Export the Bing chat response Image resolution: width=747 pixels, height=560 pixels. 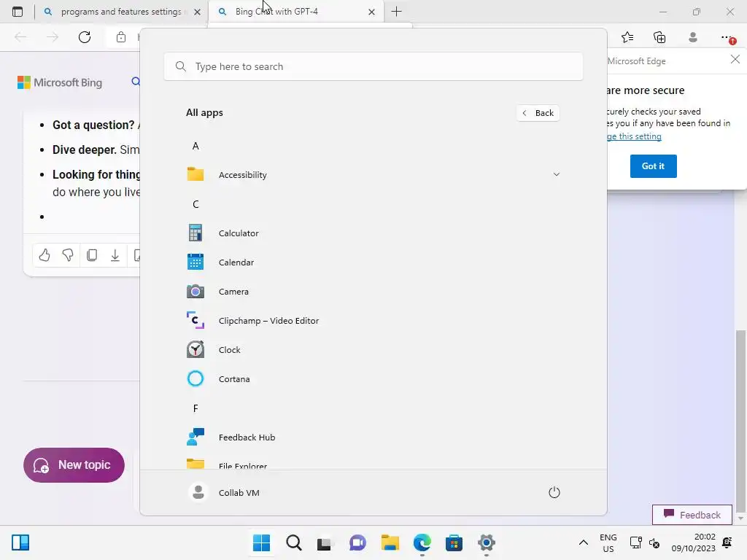tap(115, 255)
